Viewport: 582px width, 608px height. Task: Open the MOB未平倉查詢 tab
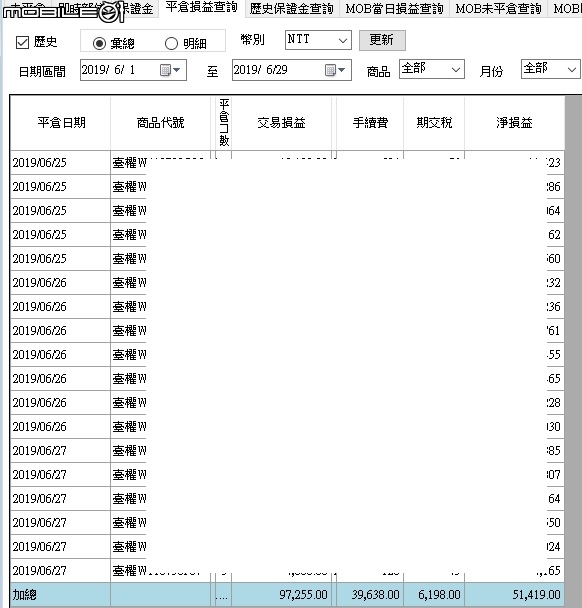pyautogui.click(x=498, y=9)
